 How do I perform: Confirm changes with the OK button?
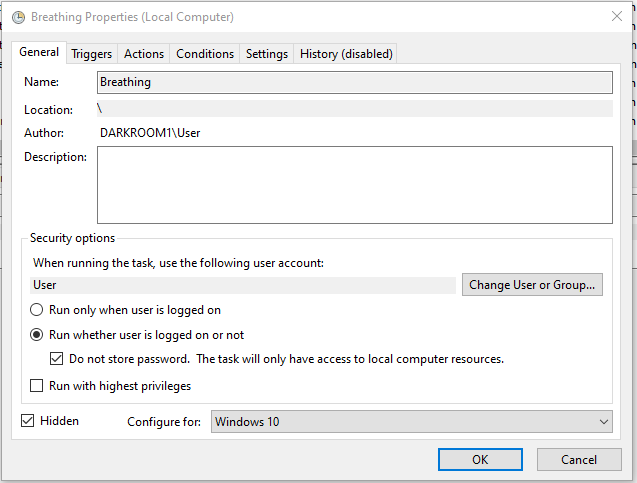coord(480,460)
